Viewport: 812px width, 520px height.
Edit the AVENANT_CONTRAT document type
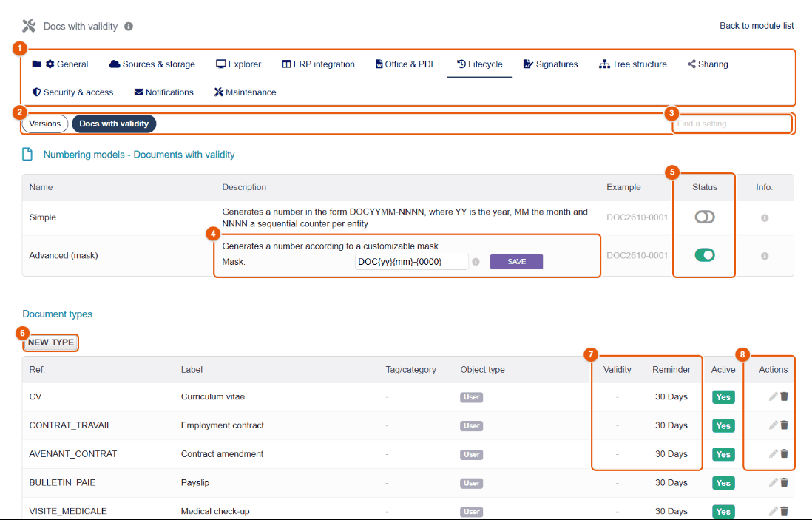point(773,453)
